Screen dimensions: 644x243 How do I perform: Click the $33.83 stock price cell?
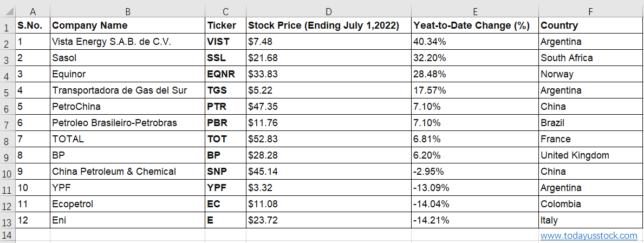coord(329,74)
